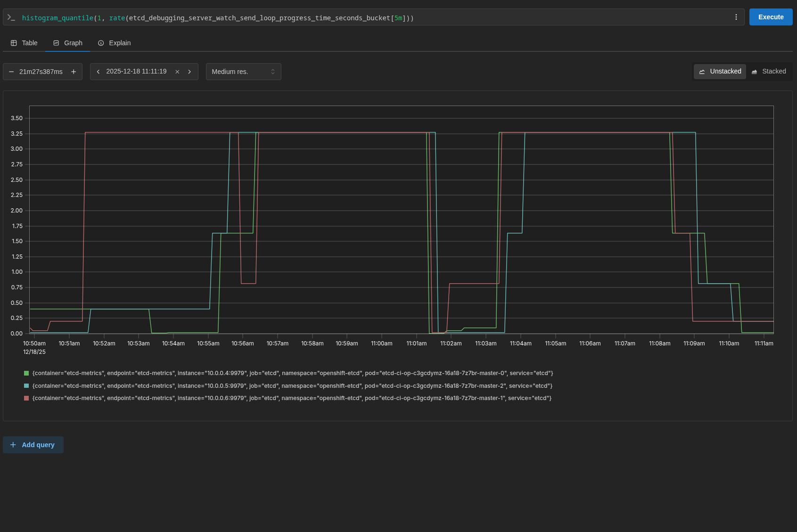The image size is (797, 532).
Task: Open the Explain tab
Action: (115, 43)
